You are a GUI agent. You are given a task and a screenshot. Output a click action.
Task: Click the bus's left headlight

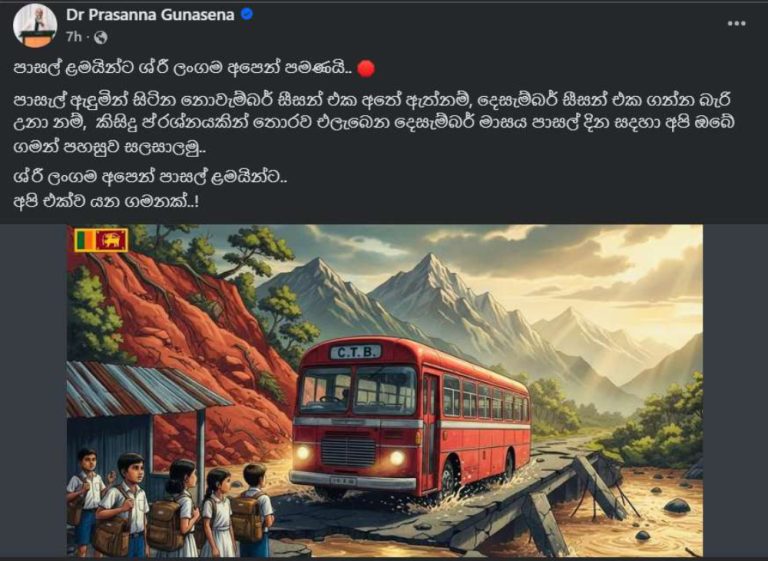pos(303,451)
